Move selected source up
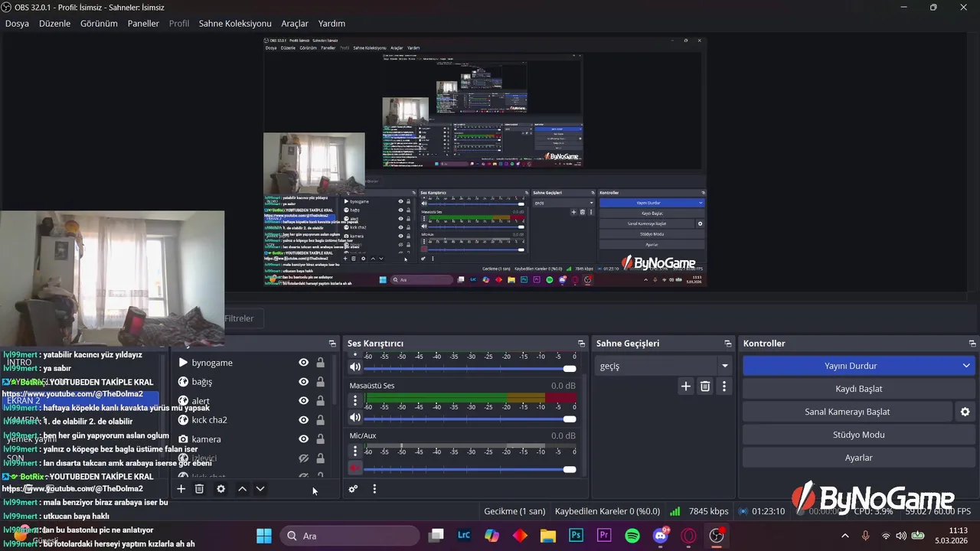980x551 pixels. pos(242,489)
